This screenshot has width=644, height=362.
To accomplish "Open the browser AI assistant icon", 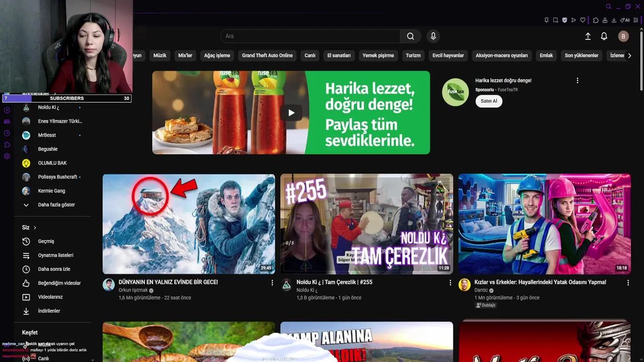I will click(x=624, y=20).
